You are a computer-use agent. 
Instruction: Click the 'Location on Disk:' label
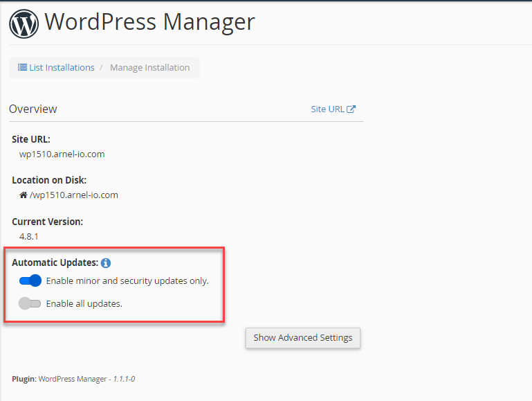pos(49,180)
